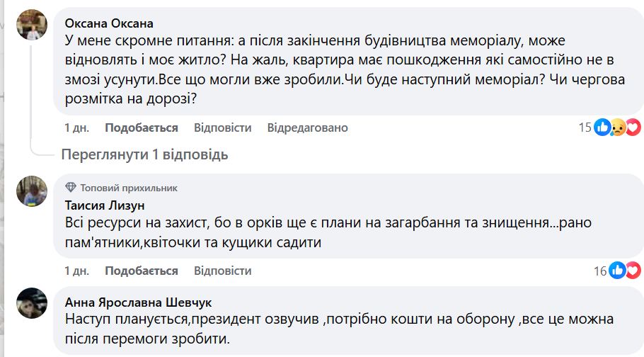Viewport: 644px width, 357px height.
Task: Click the sad face reaction on Оксана's comment
Action: coord(617,127)
